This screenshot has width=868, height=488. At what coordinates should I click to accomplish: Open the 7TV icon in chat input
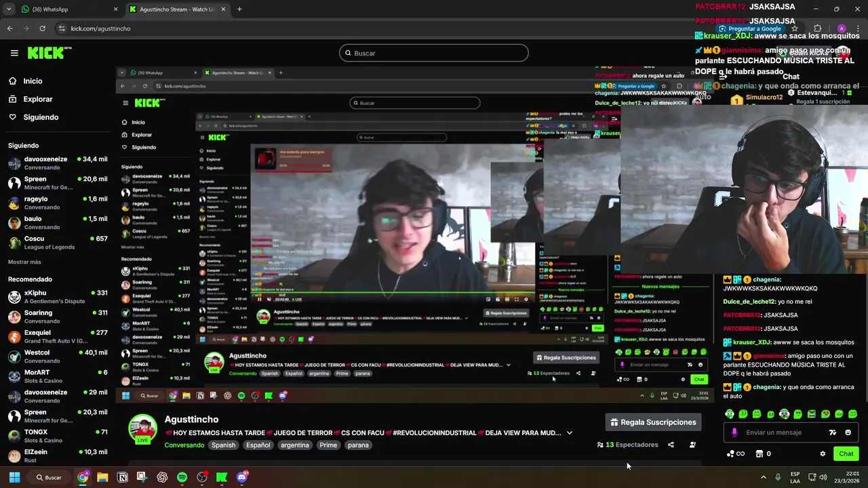click(x=833, y=432)
